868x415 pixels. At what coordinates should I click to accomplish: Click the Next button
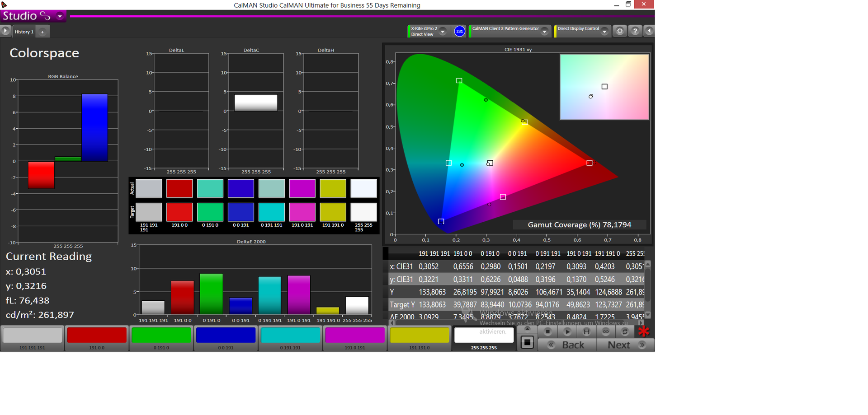[x=625, y=345]
